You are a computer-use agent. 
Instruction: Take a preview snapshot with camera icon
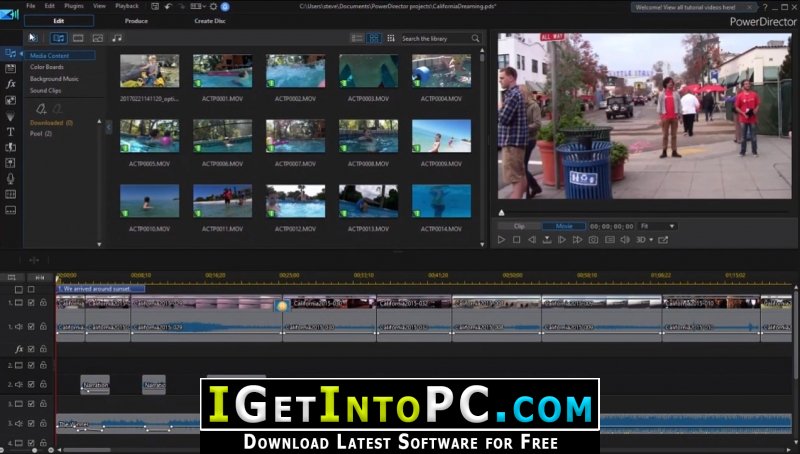coord(593,240)
